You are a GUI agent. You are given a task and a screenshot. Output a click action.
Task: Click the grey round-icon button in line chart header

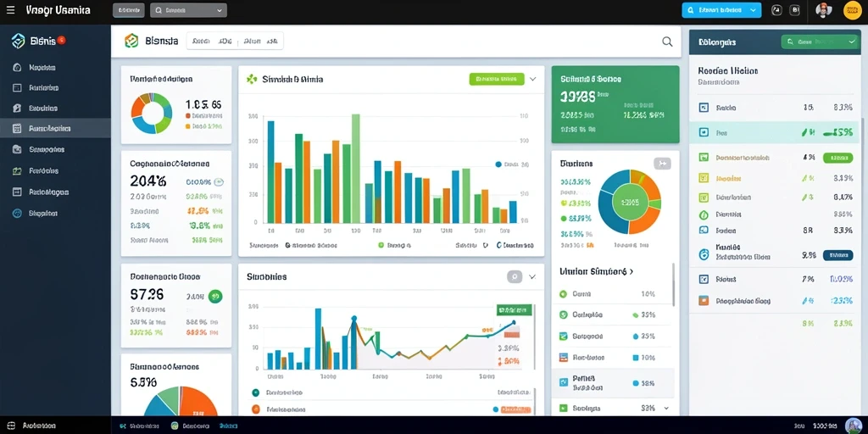pyautogui.click(x=515, y=277)
